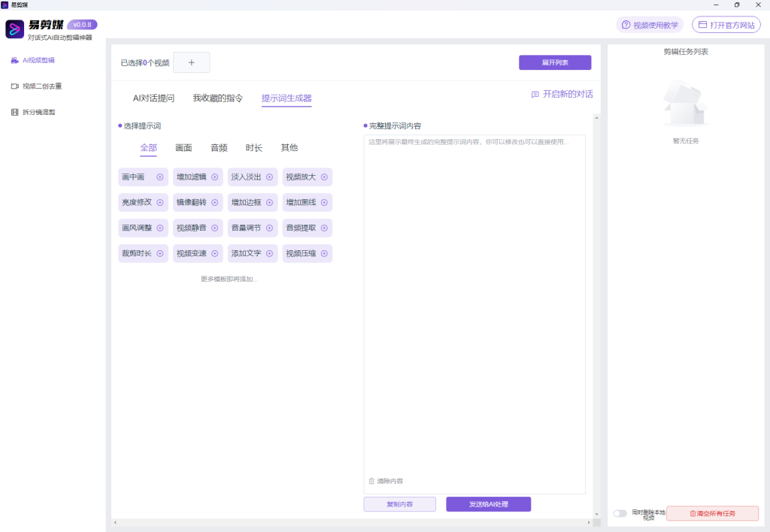Add a video with the plus box
Image resolution: width=770 pixels, height=532 pixels.
pos(192,62)
